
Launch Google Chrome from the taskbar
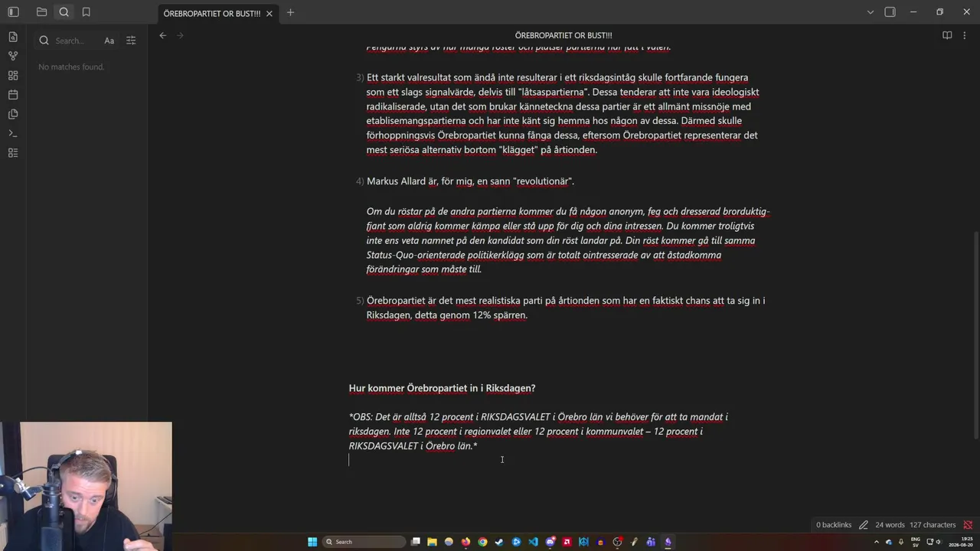pos(482,542)
